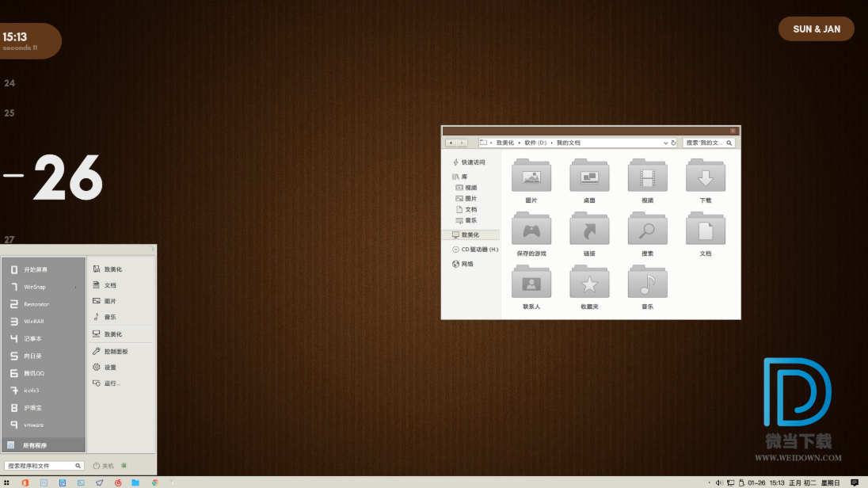
Task: Click 我的文档 in the address bar
Action: 569,143
